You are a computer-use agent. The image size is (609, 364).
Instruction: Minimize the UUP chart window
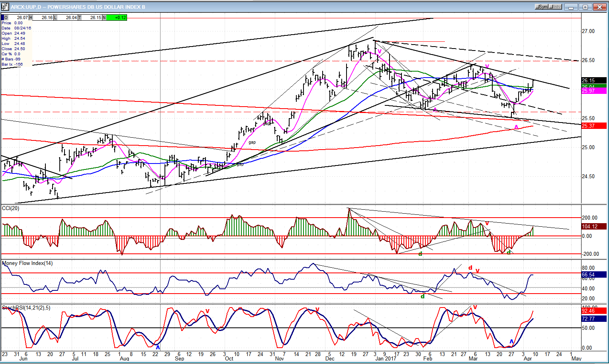tap(572, 7)
